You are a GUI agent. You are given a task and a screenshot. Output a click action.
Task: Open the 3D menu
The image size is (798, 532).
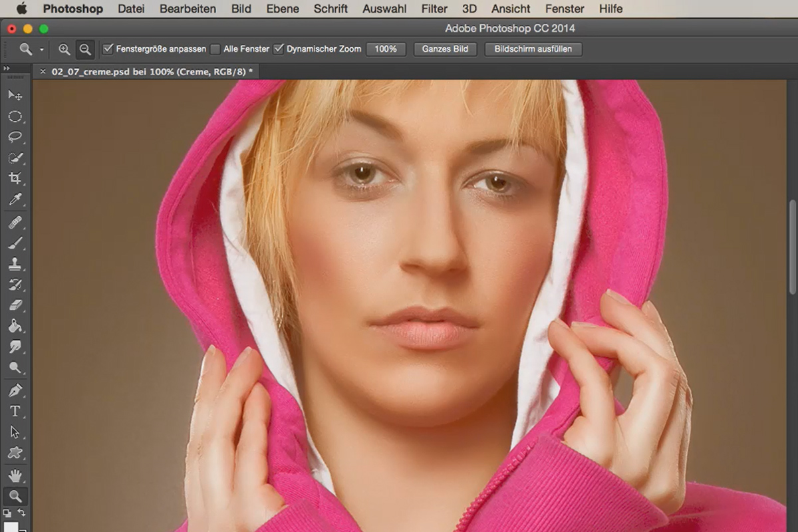click(x=469, y=9)
